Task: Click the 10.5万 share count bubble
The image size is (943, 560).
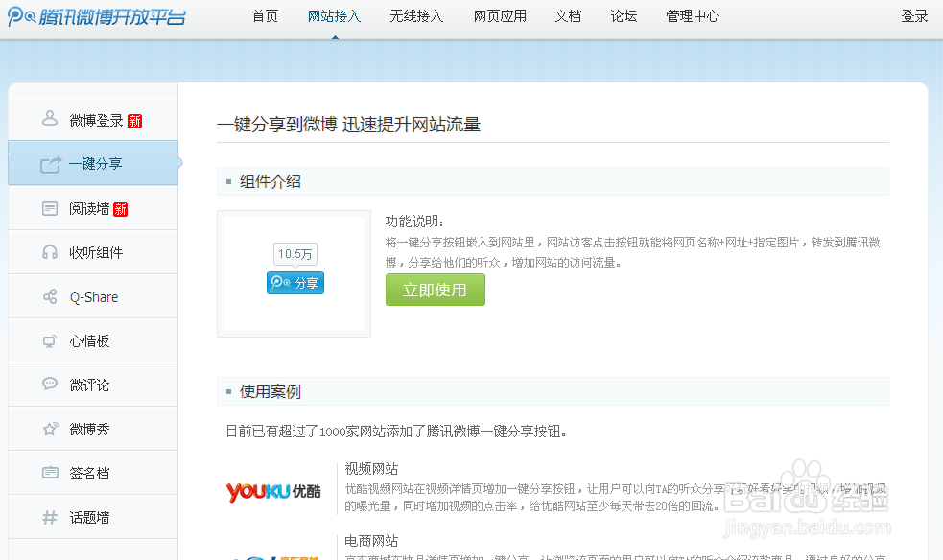Action: pyautogui.click(x=295, y=253)
